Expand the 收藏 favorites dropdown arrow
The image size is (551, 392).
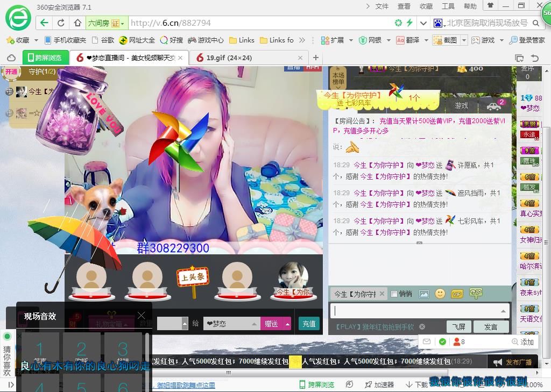tap(36, 40)
